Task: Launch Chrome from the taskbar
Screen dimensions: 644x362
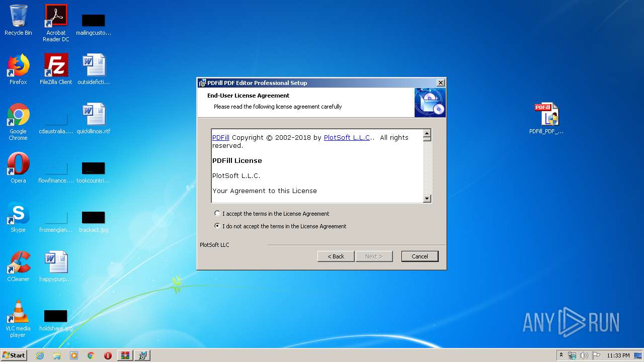Action: (x=91, y=355)
